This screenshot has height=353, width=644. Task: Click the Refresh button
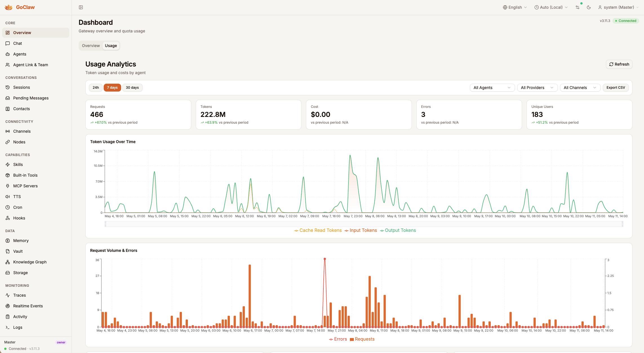pos(619,64)
